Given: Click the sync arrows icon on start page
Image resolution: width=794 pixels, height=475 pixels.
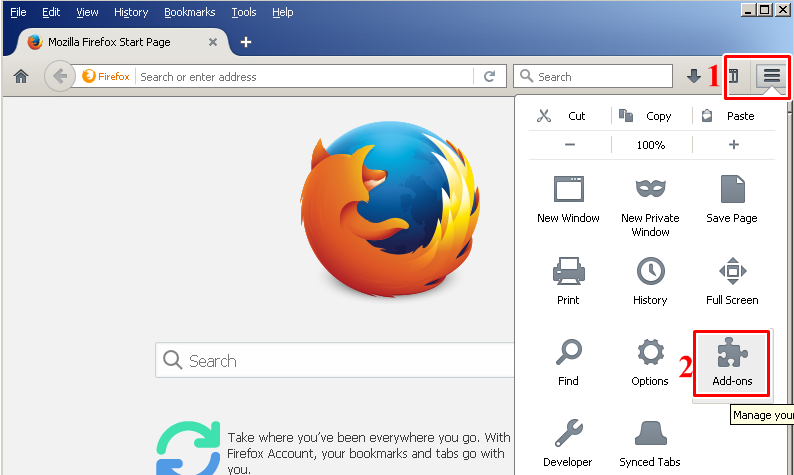Looking at the screenshot, I should 188,448.
